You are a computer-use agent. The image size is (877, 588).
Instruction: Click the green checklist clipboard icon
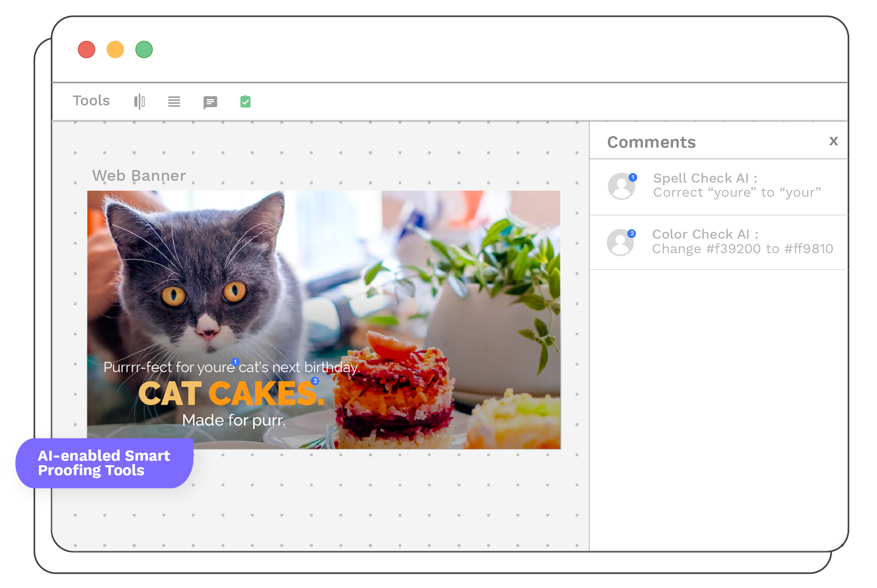(245, 101)
